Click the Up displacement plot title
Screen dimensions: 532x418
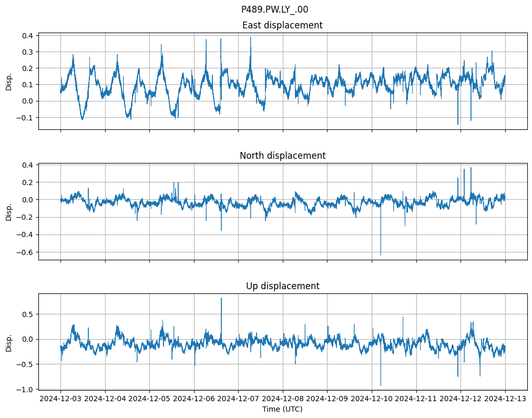[282, 286]
